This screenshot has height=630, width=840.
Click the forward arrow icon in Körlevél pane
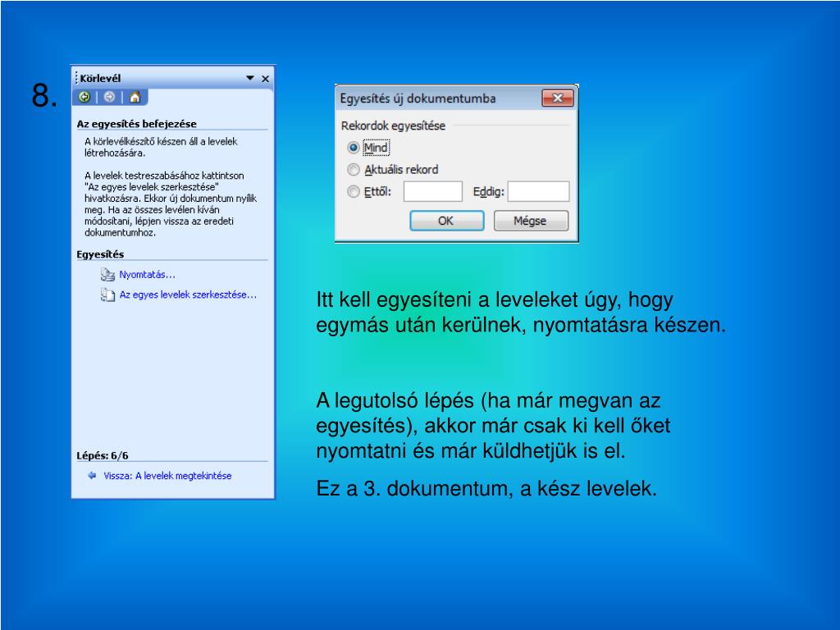coord(110,97)
